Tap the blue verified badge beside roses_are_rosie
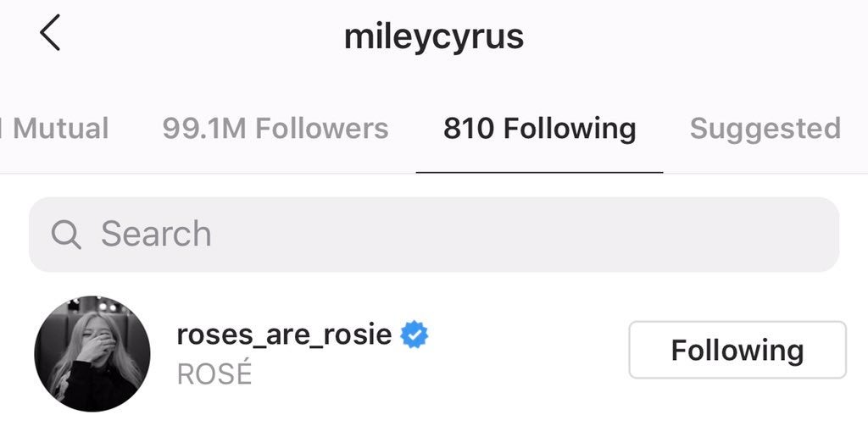Image resolution: width=868 pixels, height=437 pixels. 414,335
